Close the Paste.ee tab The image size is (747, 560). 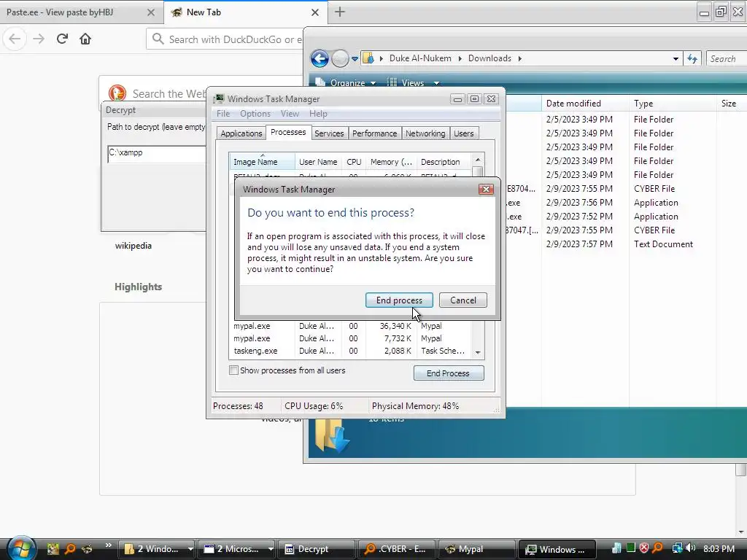[150, 12]
